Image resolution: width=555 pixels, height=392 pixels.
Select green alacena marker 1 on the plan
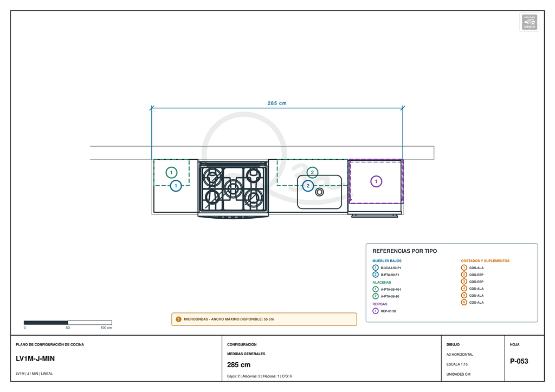171,173
